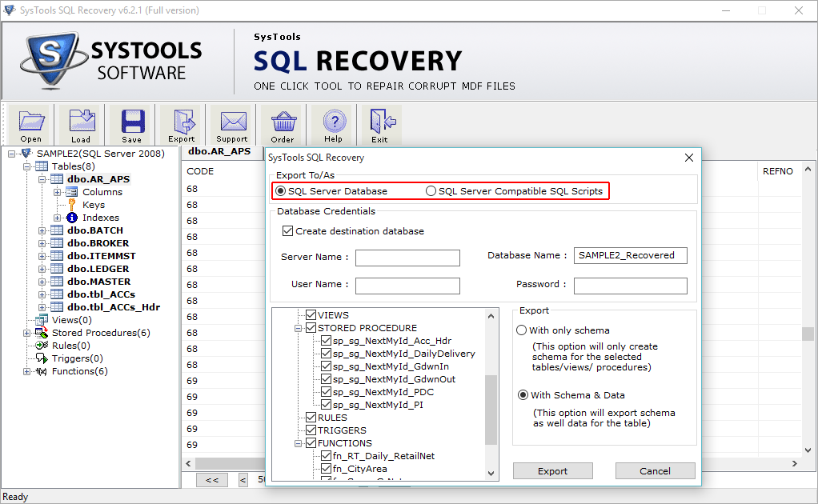The image size is (818, 504).
Task: Click the Functions(6) node icon
Action: (x=41, y=371)
